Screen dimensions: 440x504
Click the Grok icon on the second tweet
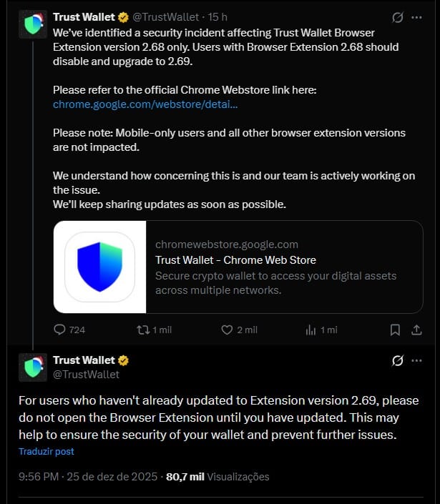[x=398, y=360]
